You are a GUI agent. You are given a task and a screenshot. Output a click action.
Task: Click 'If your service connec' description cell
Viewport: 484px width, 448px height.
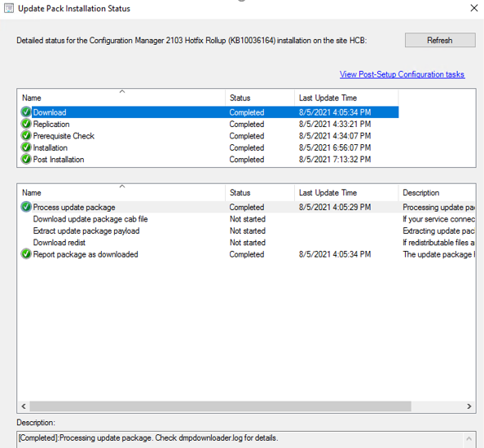pos(438,219)
